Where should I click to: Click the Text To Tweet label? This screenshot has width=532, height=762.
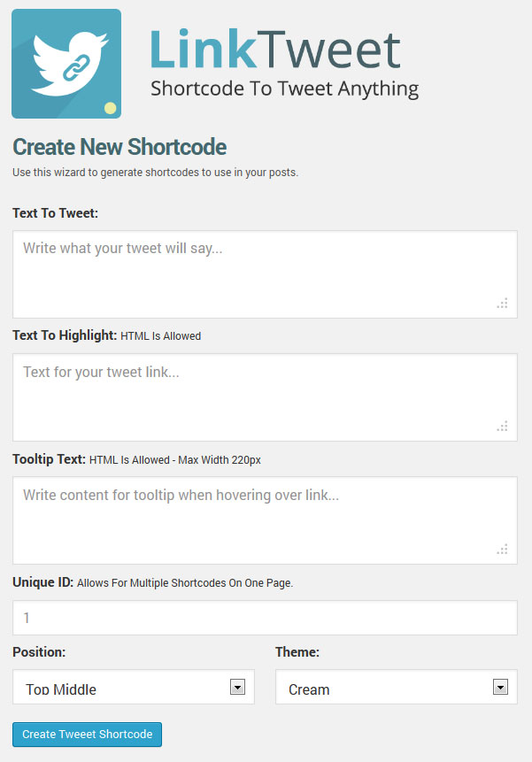tap(56, 213)
